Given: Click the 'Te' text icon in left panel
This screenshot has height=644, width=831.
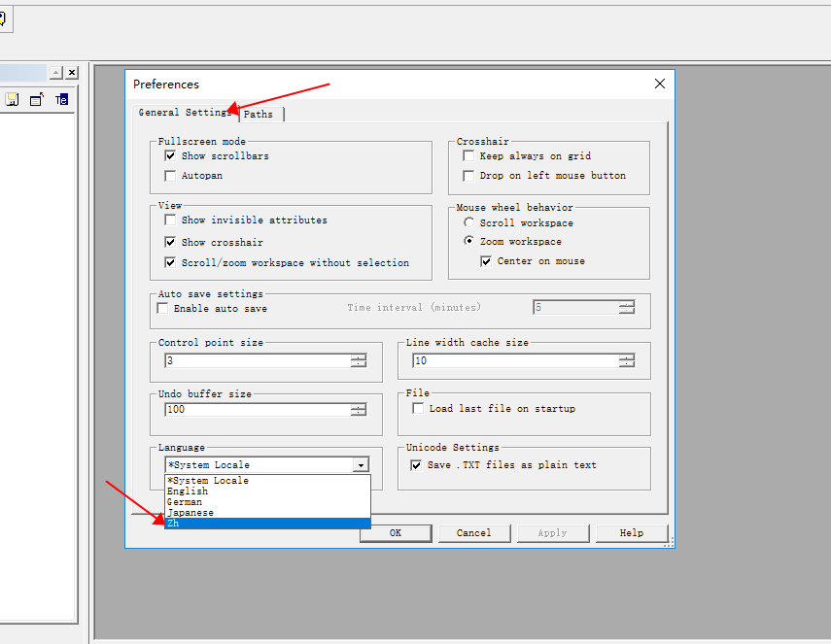Looking at the screenshot, I should [x=61, y=99].
